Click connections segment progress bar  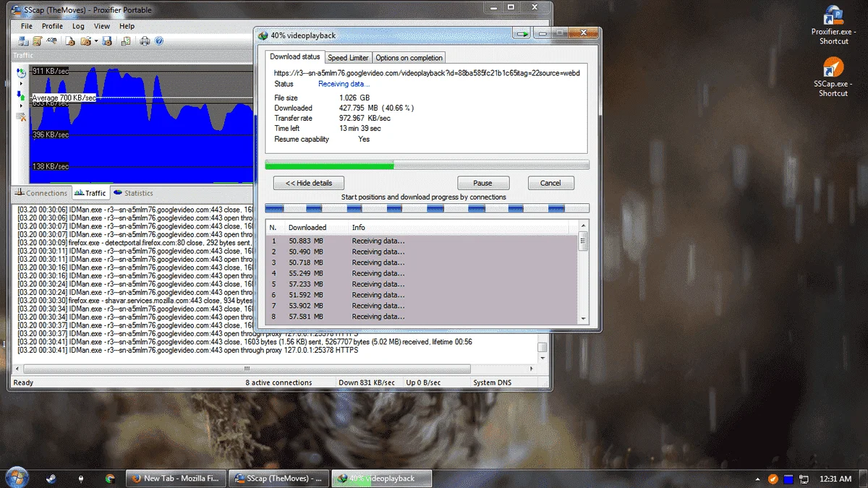(x=427, y=208)
